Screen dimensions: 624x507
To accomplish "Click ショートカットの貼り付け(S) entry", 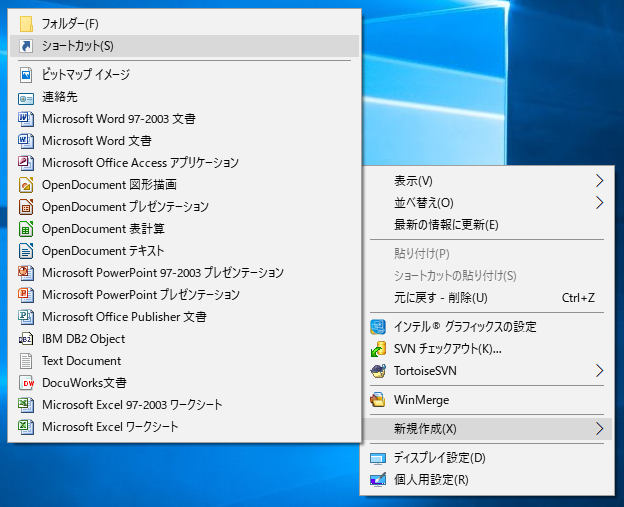I will click(x=487, y=275).
